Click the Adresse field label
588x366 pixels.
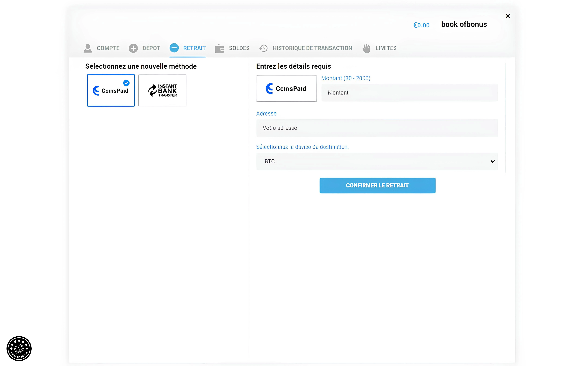pyautogui.click(x=266, y=114)
